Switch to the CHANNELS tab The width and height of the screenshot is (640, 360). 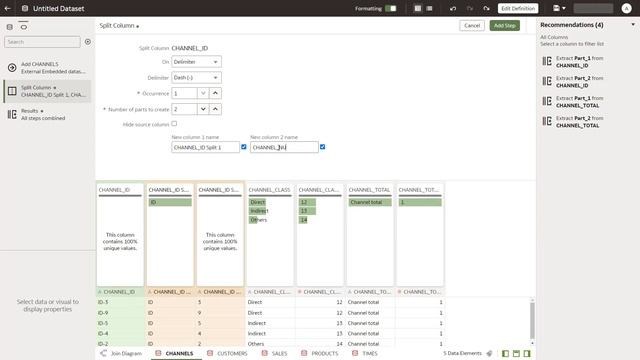pos(175,353)
